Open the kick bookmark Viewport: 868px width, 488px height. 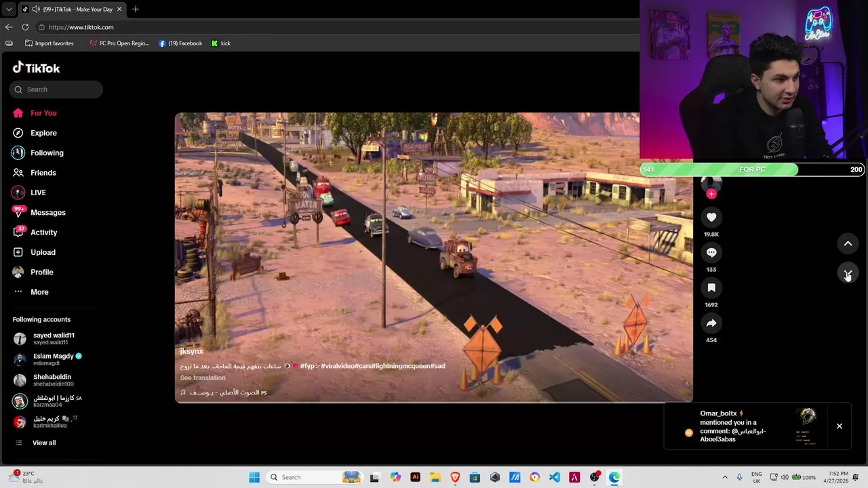pyautogui.click(x=221, y=43)
